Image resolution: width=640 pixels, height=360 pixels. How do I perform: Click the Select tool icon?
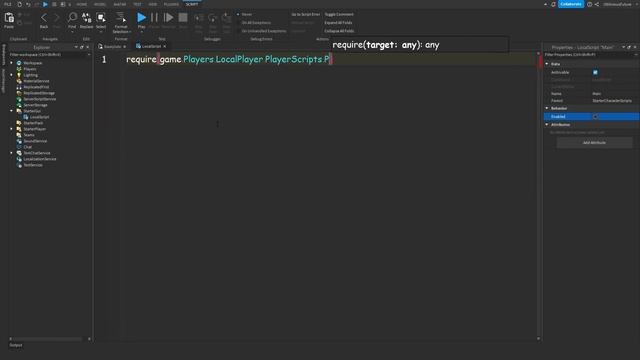click(101, 17)
